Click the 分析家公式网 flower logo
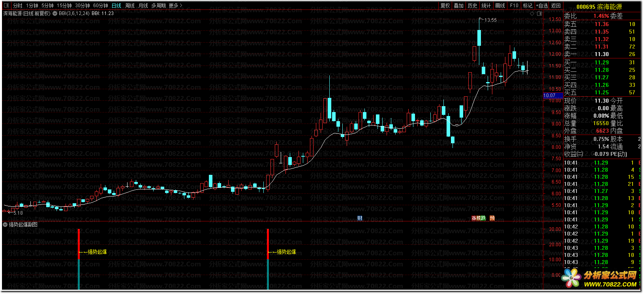 [572, 278]
